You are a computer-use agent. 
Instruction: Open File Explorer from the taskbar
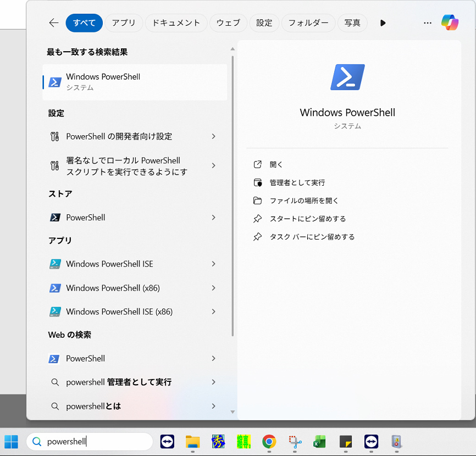[192, 442]
